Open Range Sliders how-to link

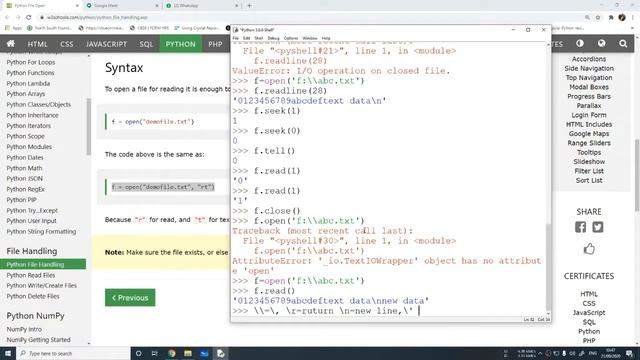pos(589,143)
